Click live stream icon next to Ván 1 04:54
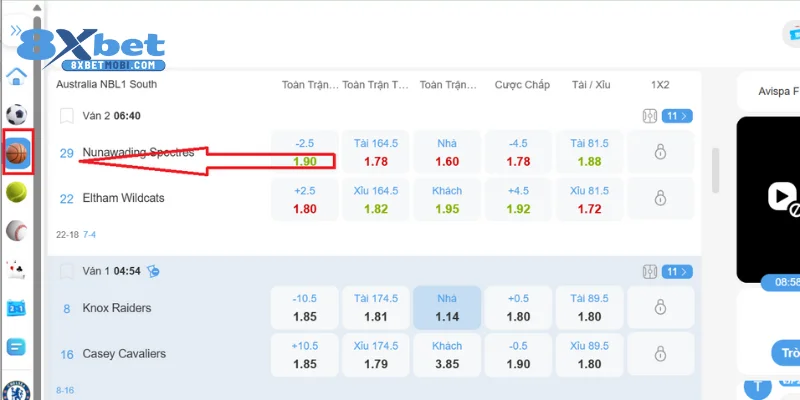 [x=153, y=271]
